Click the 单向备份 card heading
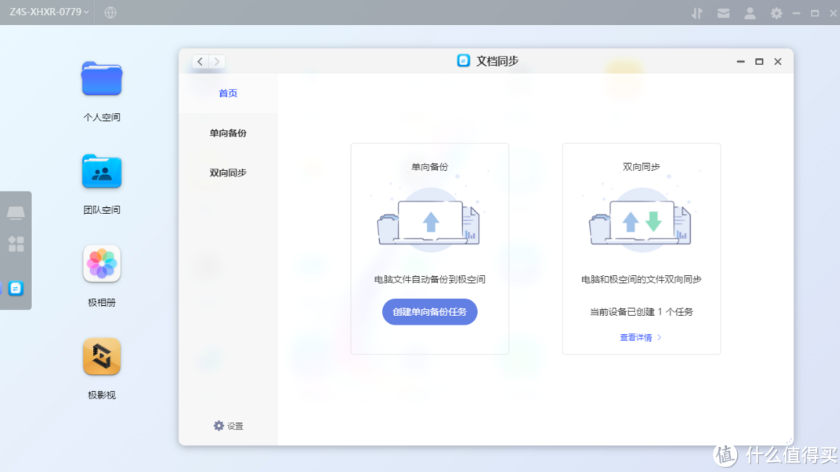 pos(430,167)
